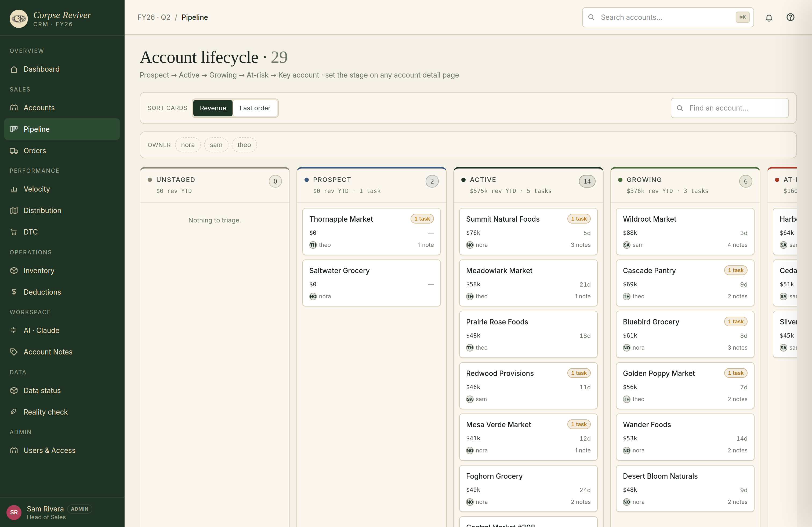The width and height of the screenshot is (812, 527).
Task: Click the DTC shopping cart icon
Action: (x=14, y=232)
